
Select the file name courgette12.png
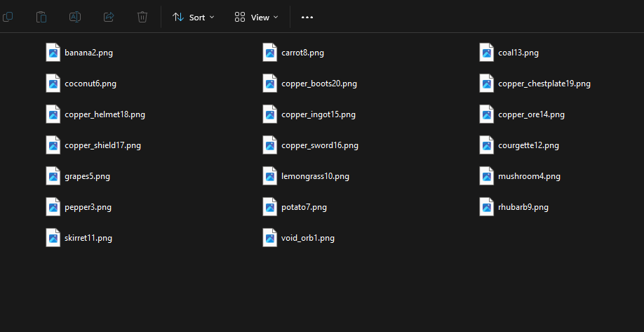528,145
